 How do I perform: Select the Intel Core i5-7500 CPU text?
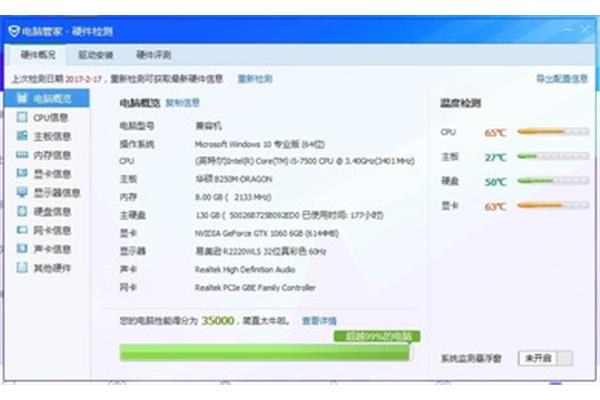[x=305, y=161]
